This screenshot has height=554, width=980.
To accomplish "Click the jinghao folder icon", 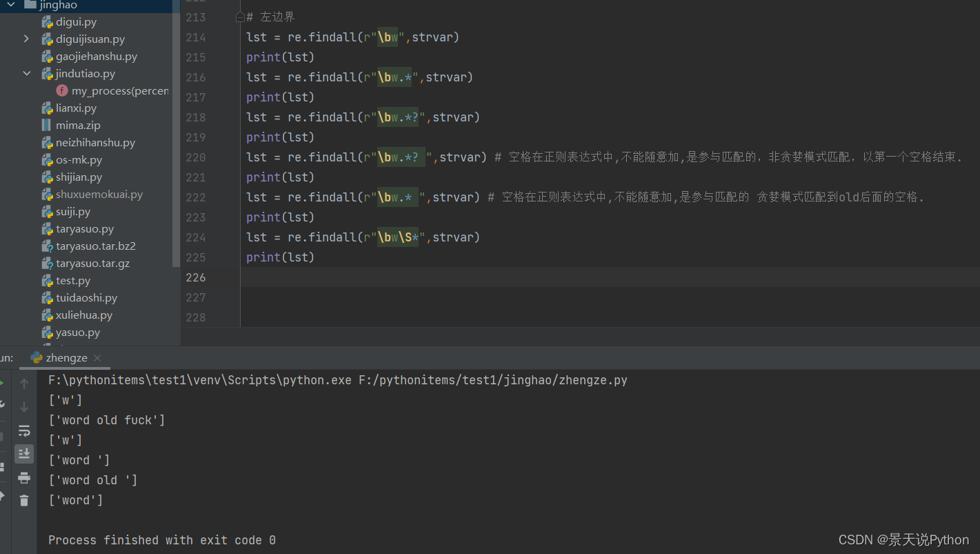I will (30, 5).
